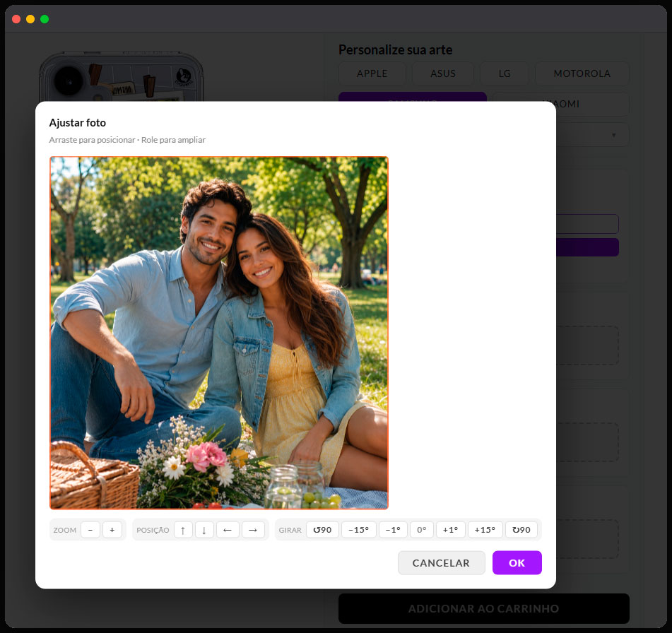Minimize the window with the yellow button
The width and height of the screenshot is (672, 633).
pos(30,19)
